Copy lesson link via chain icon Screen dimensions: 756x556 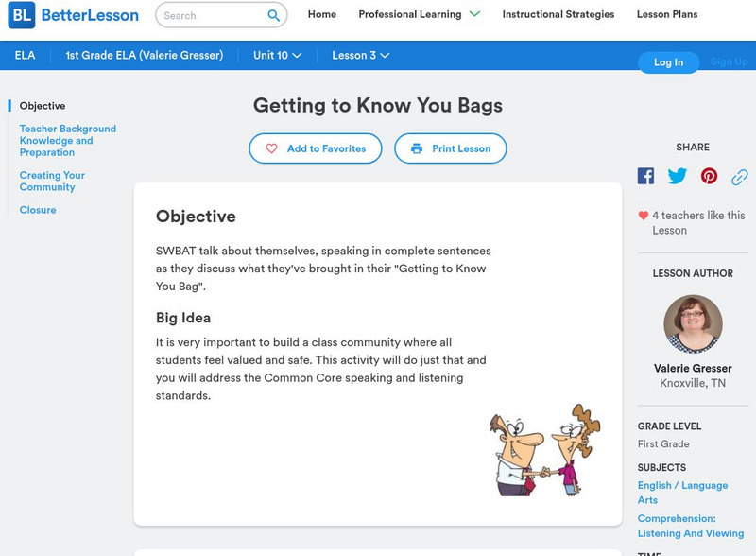740,177
